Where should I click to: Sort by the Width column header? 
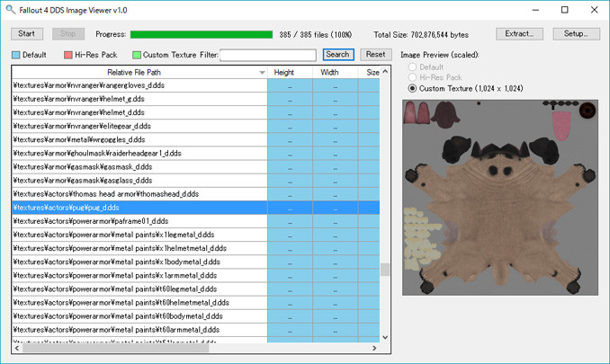(x=335, y=72)
